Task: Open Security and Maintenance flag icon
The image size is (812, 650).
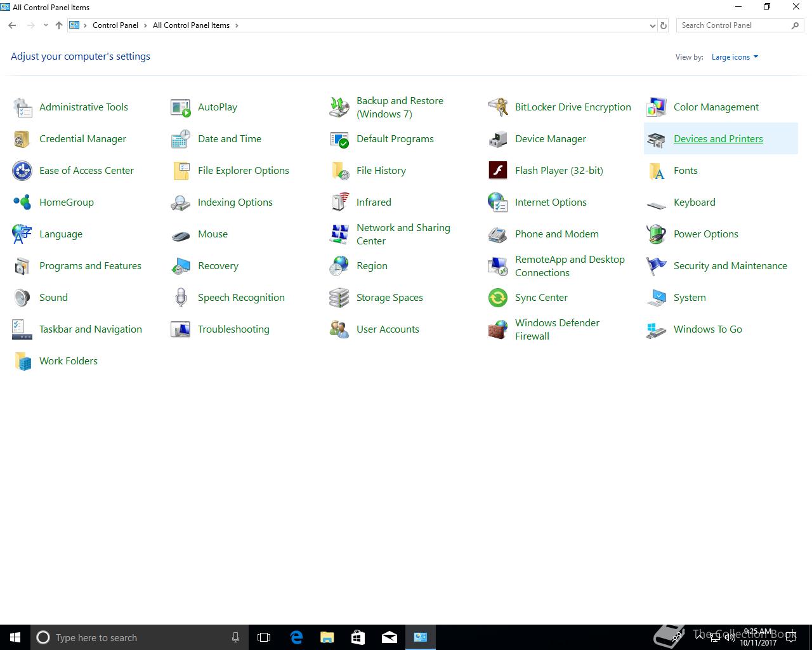Action: tap(657, 266)
